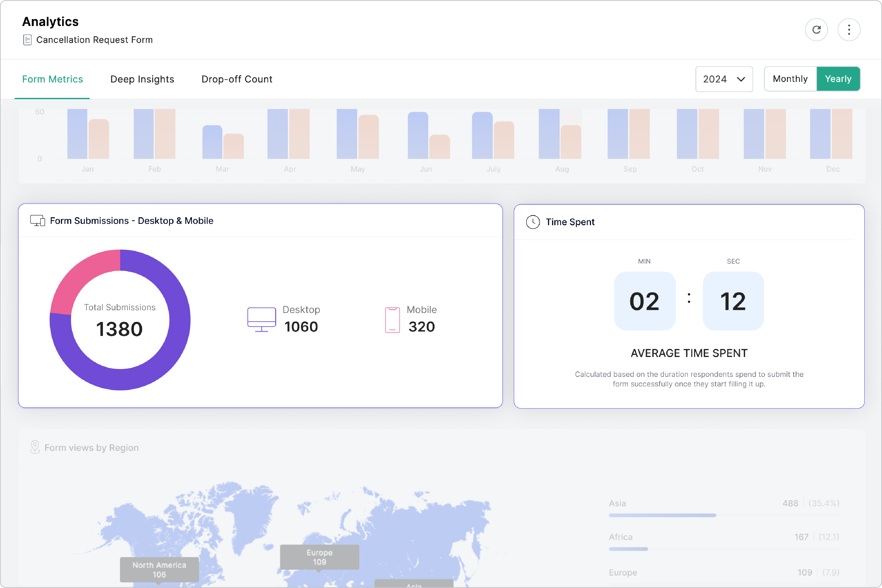The width and height of the screenshot is (882, 588).
Task: Click the desktop-and-mobile devices icon in card header
Action: point(37,220)
